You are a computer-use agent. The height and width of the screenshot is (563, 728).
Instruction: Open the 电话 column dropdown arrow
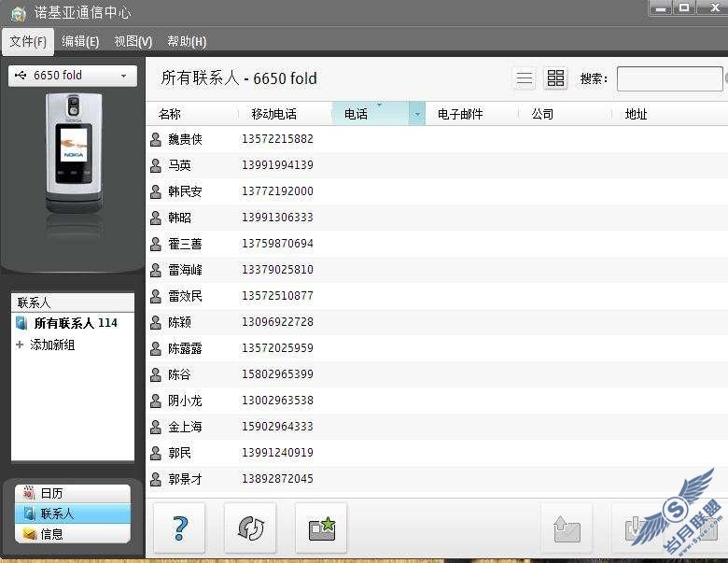click(x=417, y=114)
